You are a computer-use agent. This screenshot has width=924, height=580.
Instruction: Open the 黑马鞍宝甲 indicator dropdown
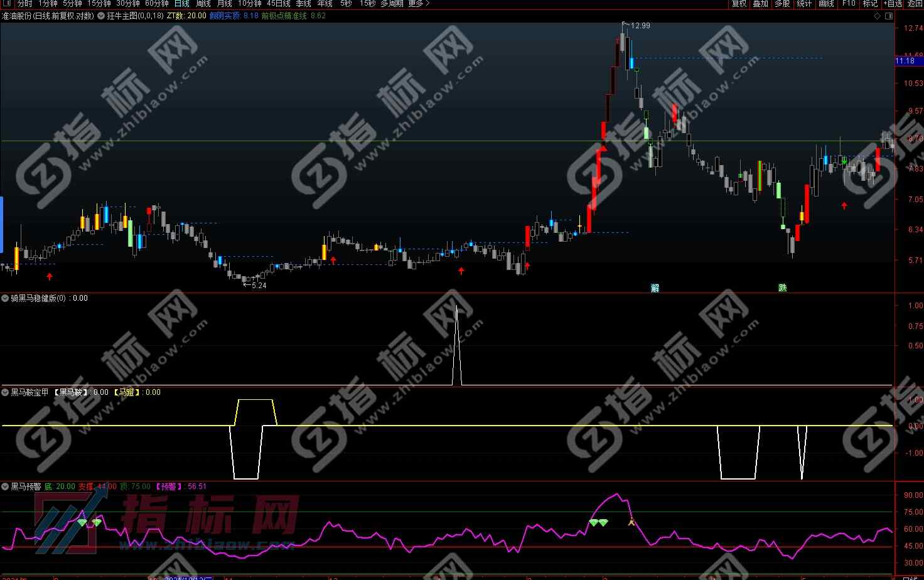click(6, 392)
